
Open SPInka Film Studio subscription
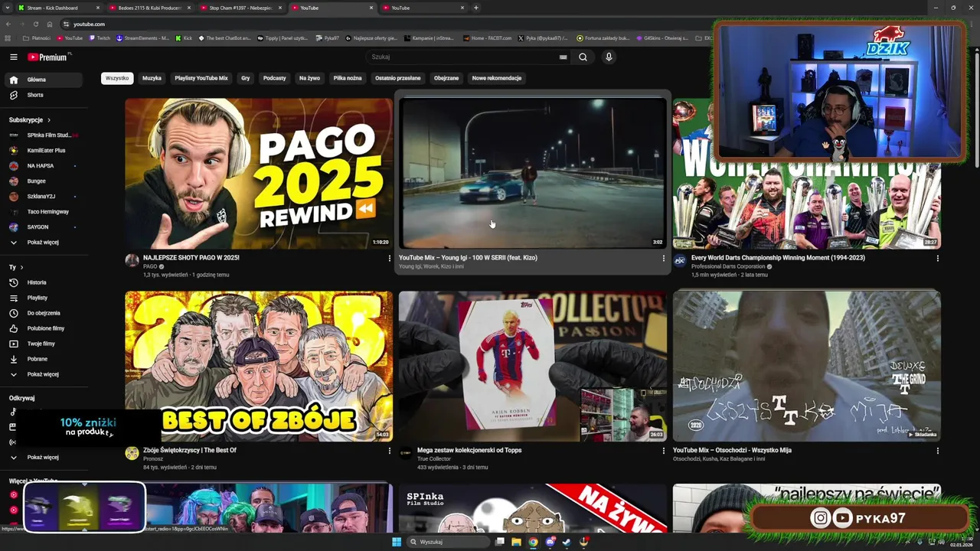(43, 135)
